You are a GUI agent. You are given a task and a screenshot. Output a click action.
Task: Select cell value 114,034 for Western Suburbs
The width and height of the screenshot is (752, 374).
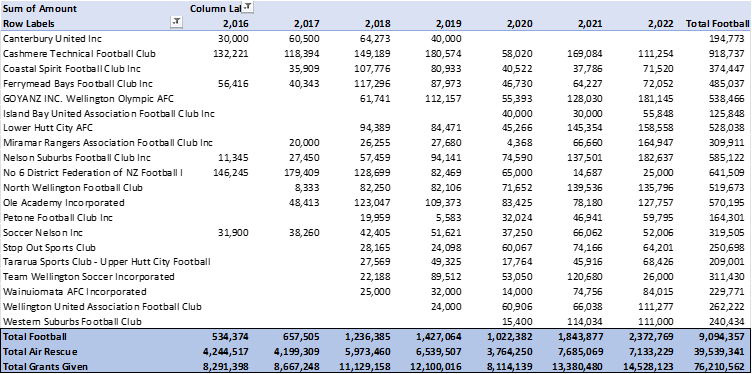click(585, 321)
